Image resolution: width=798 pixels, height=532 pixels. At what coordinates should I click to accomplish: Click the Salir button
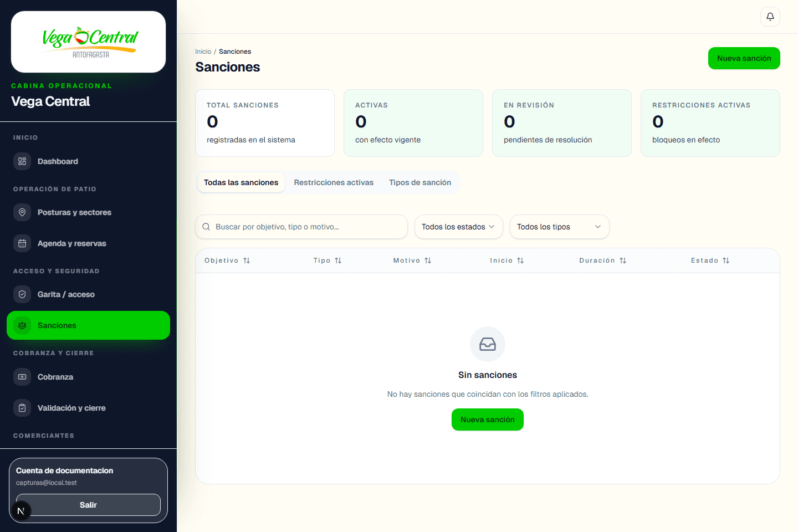click(88, 505)
